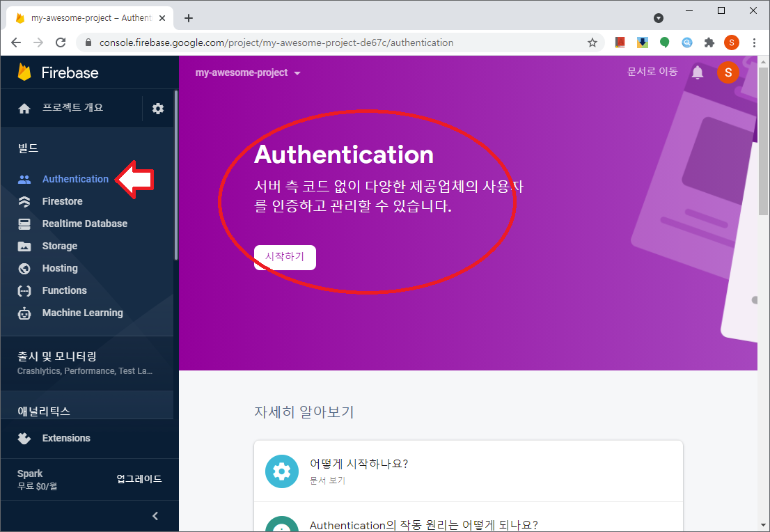Collapse sidebar with the chevron arrow
The height and width of the screenshot is (532, 770).
pos(155,516)
